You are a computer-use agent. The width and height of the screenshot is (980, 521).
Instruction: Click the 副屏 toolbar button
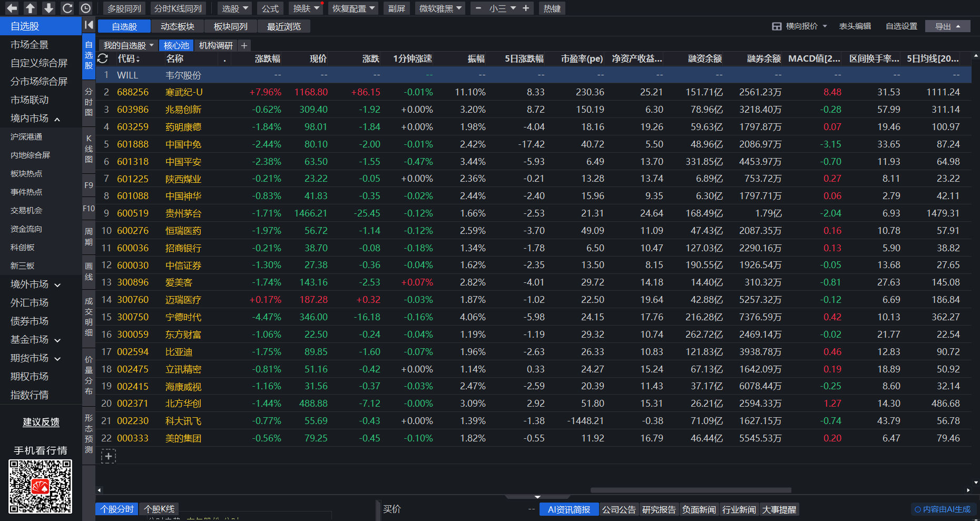pos(397,8)
